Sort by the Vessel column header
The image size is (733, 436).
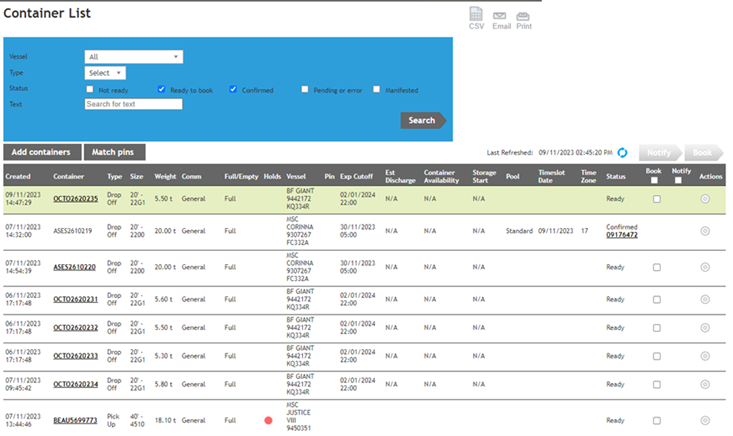pyautogui.click(x=296, y=176)
